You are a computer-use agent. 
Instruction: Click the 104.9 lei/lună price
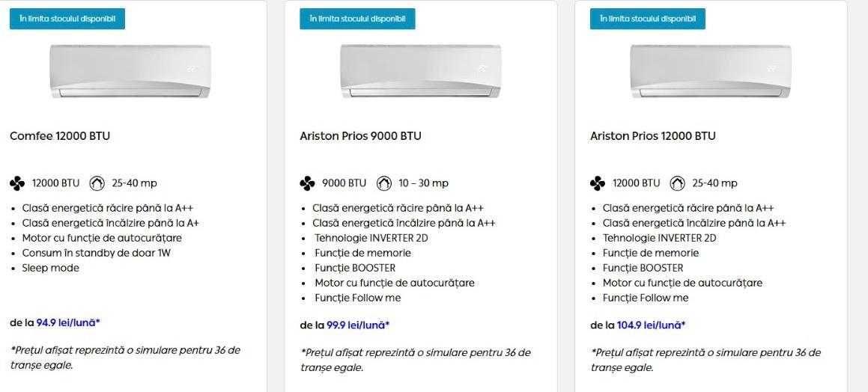[x=651, y=325]
